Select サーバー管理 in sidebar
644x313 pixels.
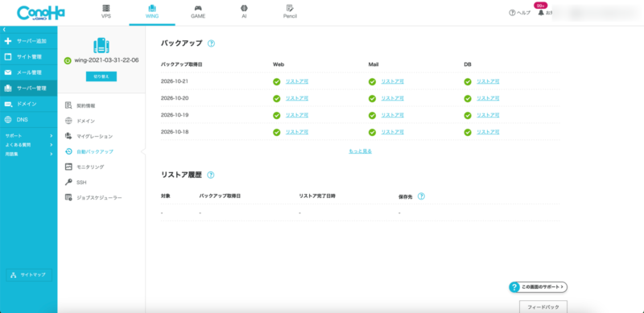coord(29,88)
